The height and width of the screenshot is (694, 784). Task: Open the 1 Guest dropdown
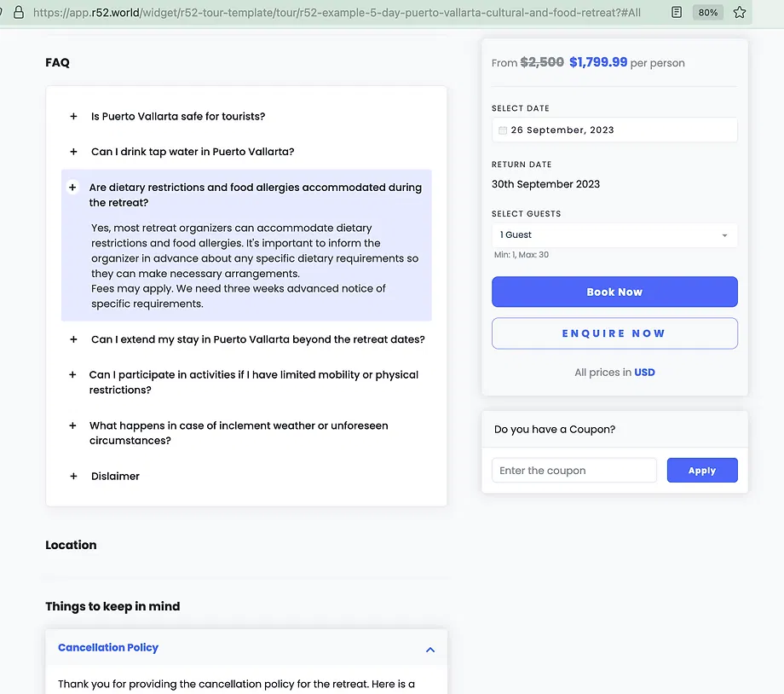click(614, 235)
